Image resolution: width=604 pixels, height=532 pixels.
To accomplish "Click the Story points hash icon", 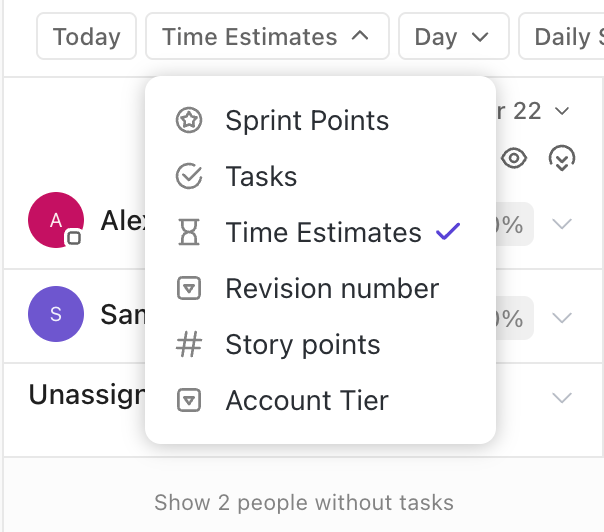I will pyautogui.click(x=188, y=345).
